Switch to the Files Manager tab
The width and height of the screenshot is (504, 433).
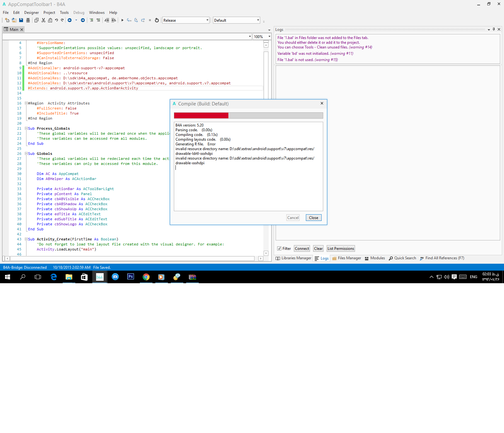(x=347, y=258)
